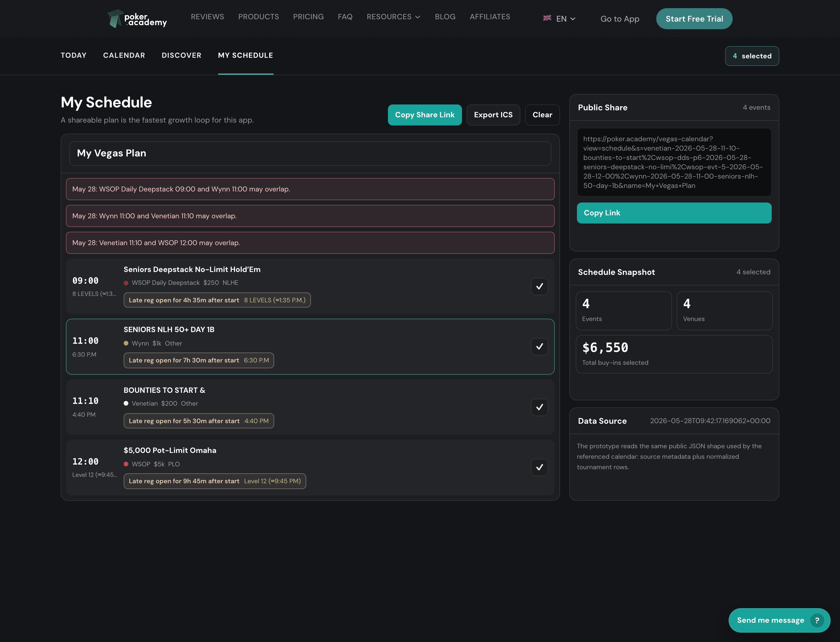
Task: Open the FAQ nav item
Action: 345,17
